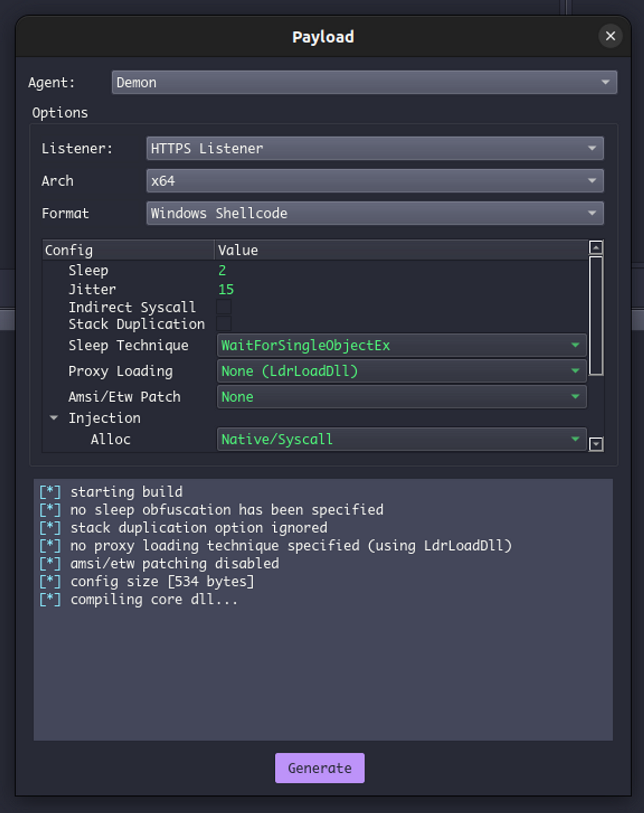This screenshot has width=644, height=813.
Task: Click the Amsi/Etw Patch dropdown arrow
Action: point(575,397)
